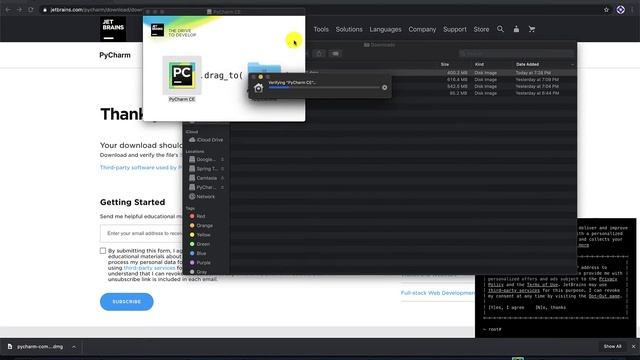Click "No, thanks" in the terminal window

coord(551,307)
